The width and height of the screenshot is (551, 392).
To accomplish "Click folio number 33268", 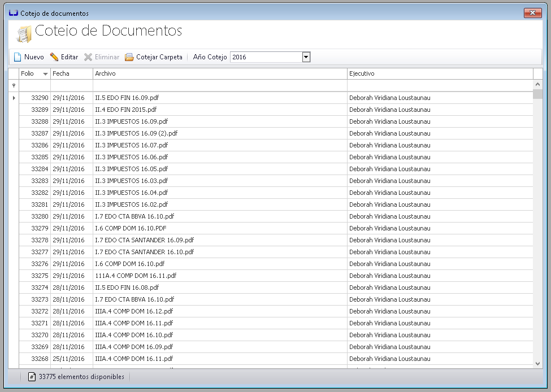I will tap(40, 359).
